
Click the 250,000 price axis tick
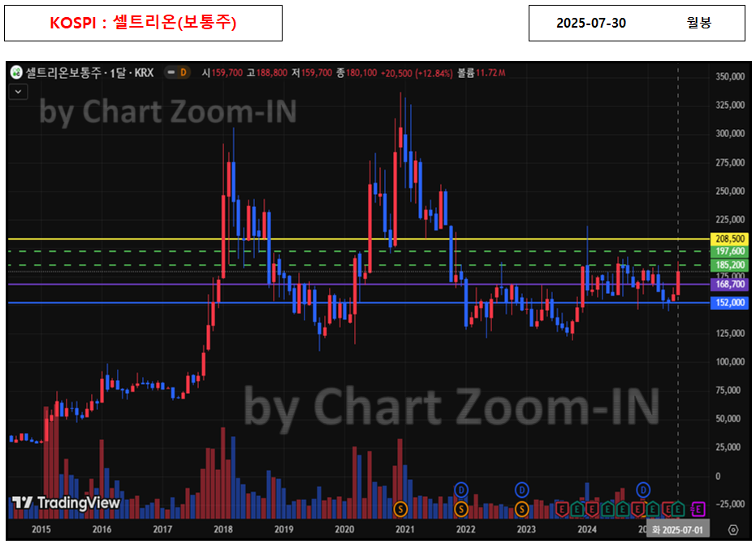(730, 191)
